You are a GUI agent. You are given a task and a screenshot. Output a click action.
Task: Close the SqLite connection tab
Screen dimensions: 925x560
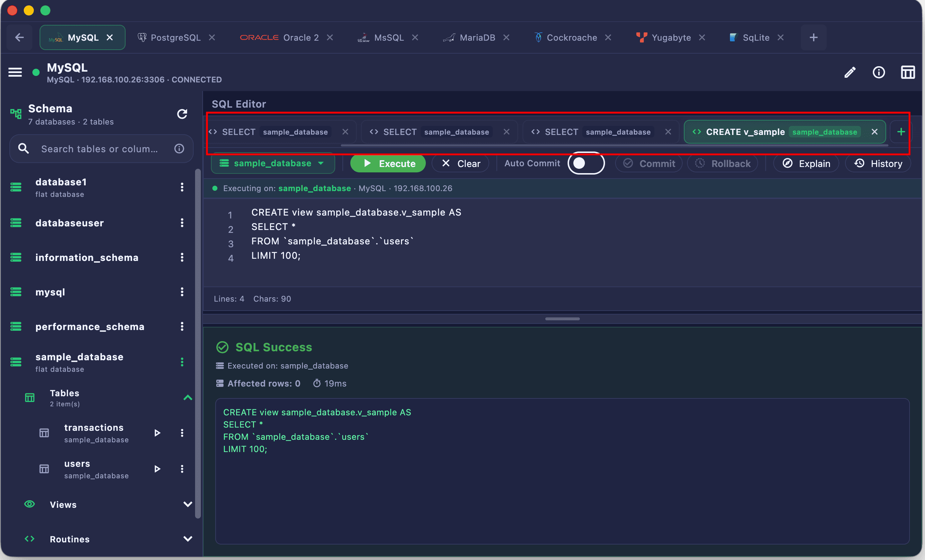(x=781, y=37)
